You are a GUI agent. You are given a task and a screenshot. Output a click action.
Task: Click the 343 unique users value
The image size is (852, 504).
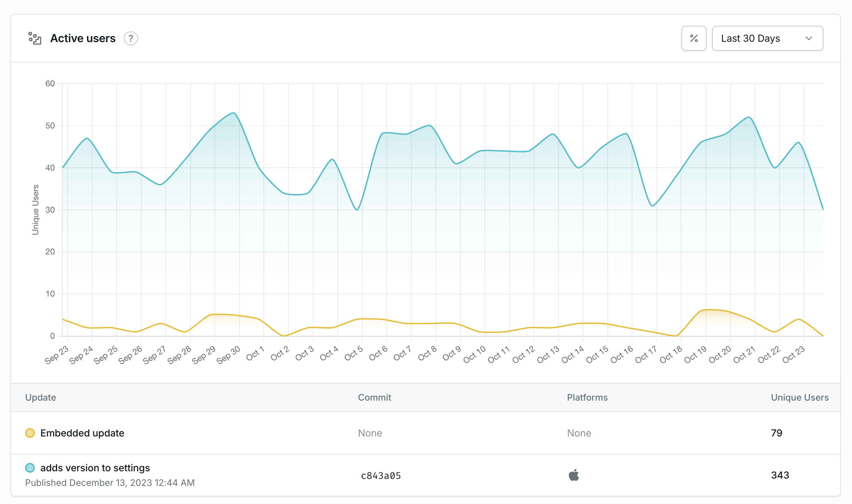click(780, 475)
